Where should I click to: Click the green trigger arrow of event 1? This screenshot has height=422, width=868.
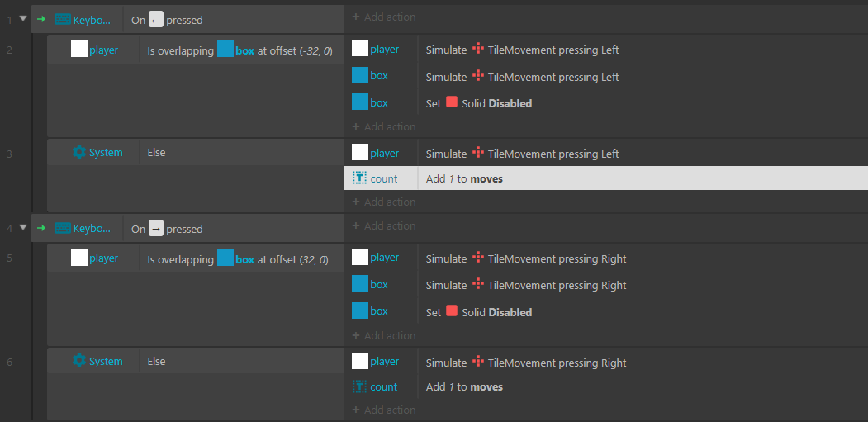point(40,20)
